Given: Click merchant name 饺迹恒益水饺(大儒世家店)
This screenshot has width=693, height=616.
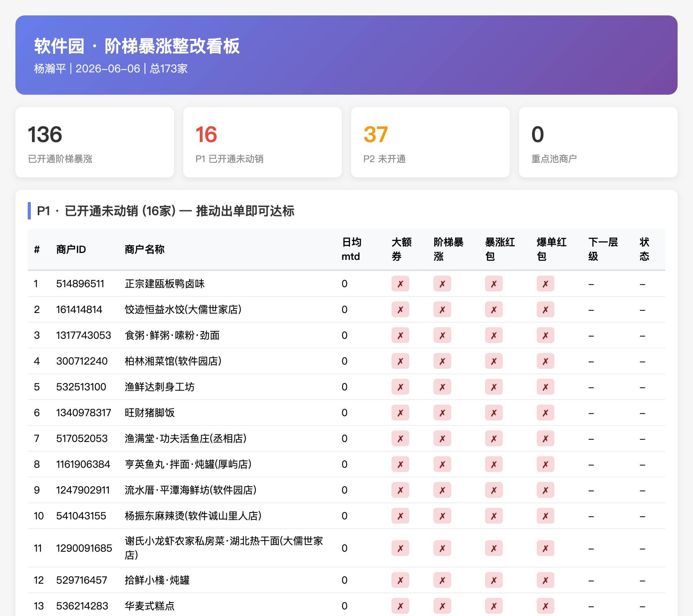Looking at the screenshot, I should (x=183, y=310).
